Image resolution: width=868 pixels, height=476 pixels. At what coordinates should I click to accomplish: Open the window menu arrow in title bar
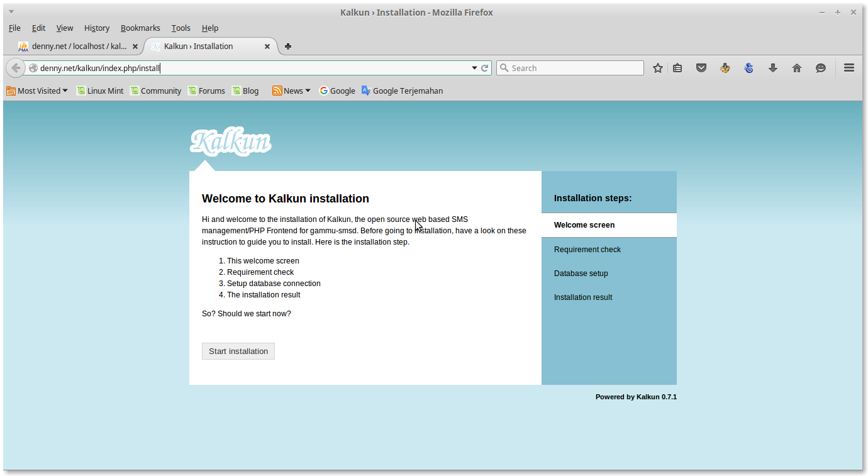11,12
